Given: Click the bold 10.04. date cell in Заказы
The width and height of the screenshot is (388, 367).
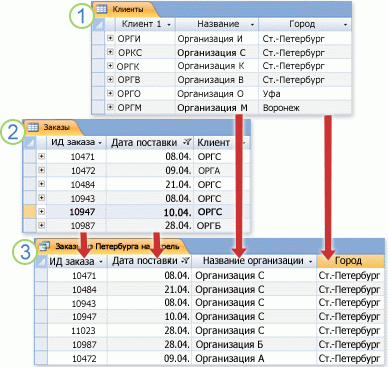Looking at the screenshot, I should coord(150,212).
